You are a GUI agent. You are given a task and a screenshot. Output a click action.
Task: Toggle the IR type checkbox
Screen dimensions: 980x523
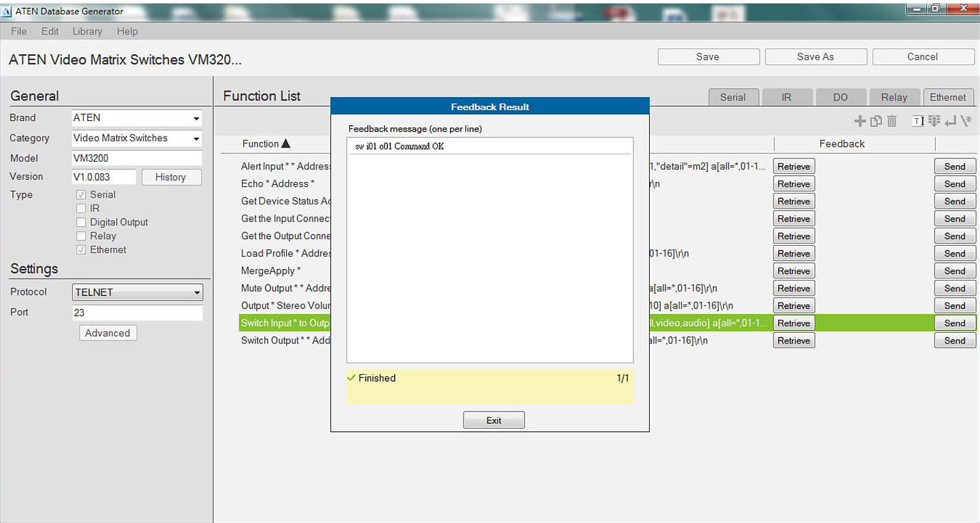tap(82, 209)
